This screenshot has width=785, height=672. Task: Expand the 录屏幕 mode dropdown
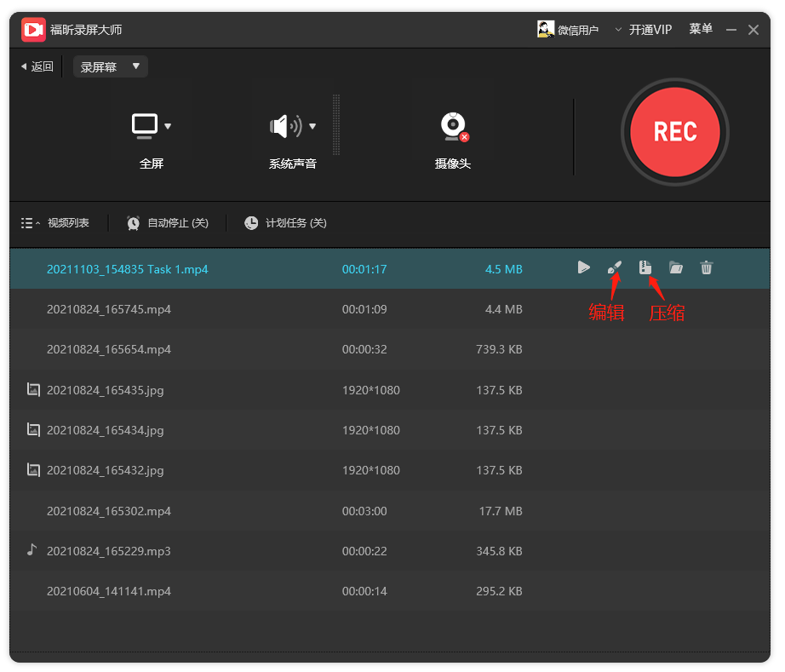(x=110, y=66)
